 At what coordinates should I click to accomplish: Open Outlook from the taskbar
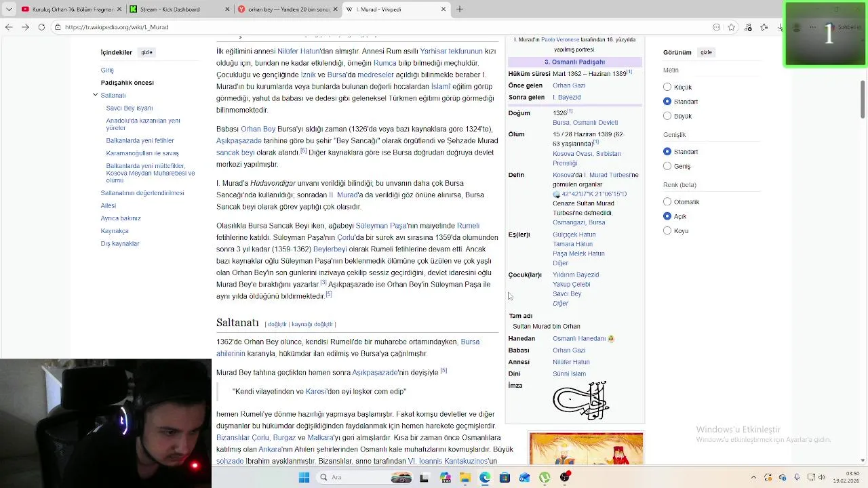[x=525, y=477]
